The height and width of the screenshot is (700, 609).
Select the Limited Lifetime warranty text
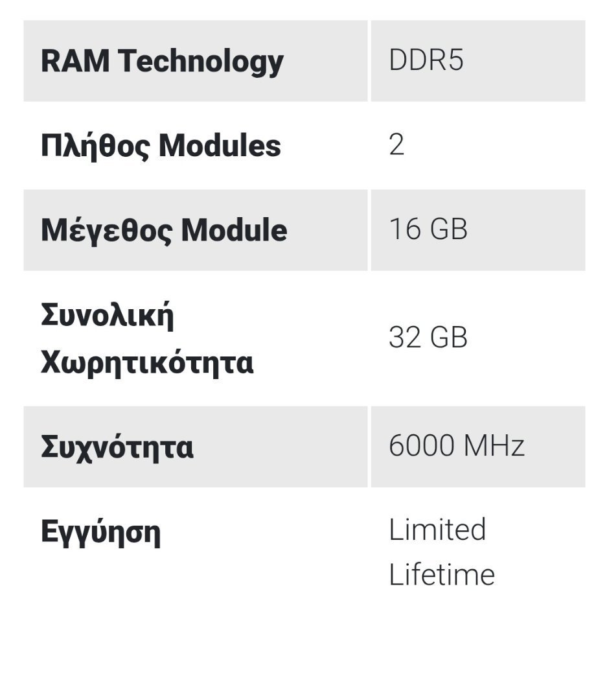tap(442, 552)
